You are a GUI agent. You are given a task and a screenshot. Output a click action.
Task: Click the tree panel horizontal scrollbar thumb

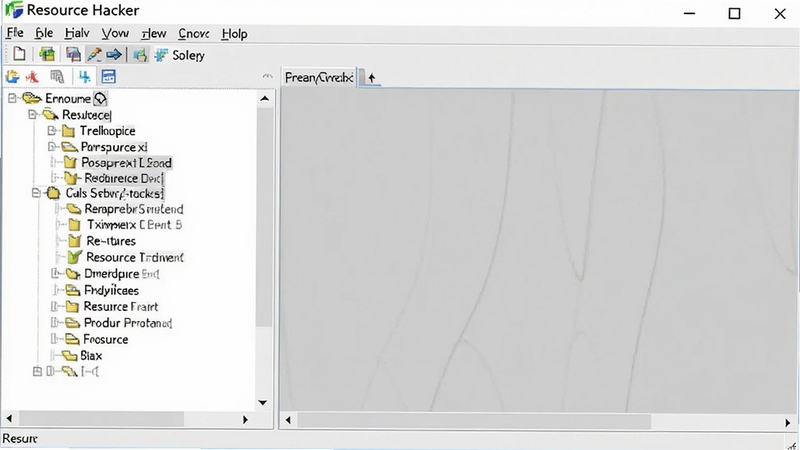[x=101, y=419]
